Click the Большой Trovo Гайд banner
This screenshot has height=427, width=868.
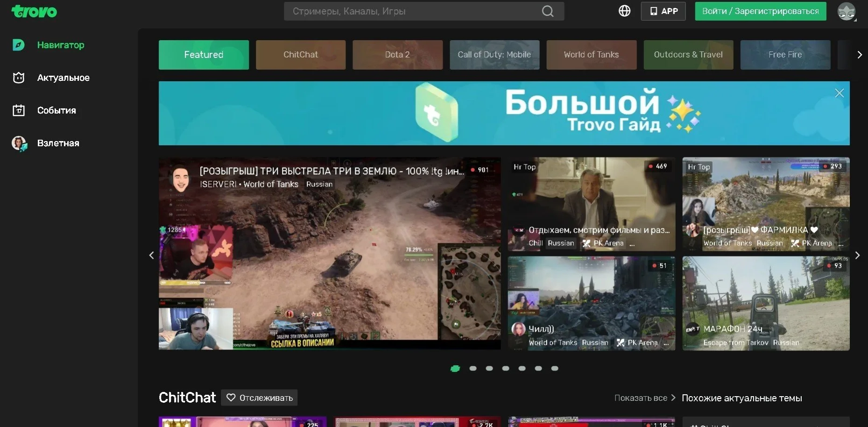504,113
